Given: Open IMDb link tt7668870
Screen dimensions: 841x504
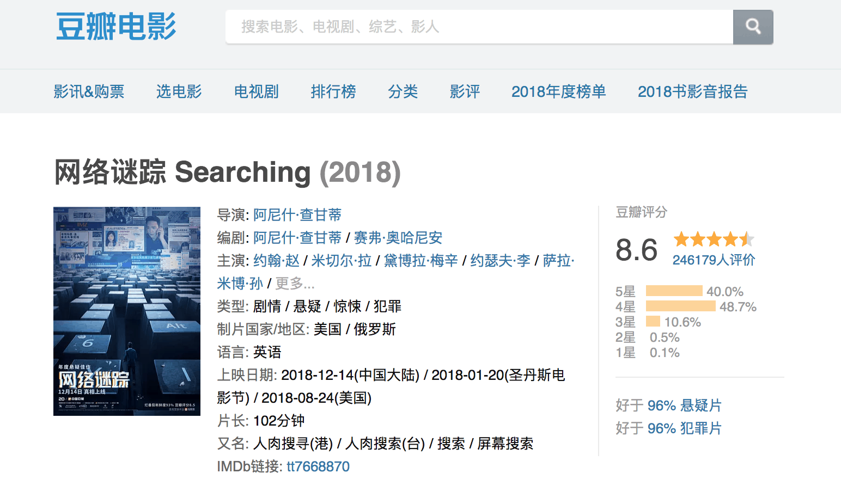Looking at the screenshot, I should click(x=318, y=466).
